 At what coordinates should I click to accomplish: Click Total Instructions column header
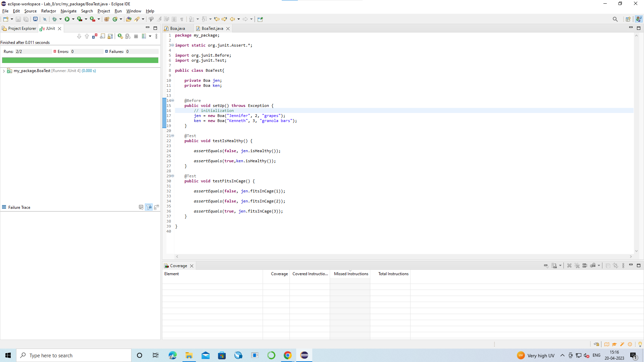(x=391, y=274)
